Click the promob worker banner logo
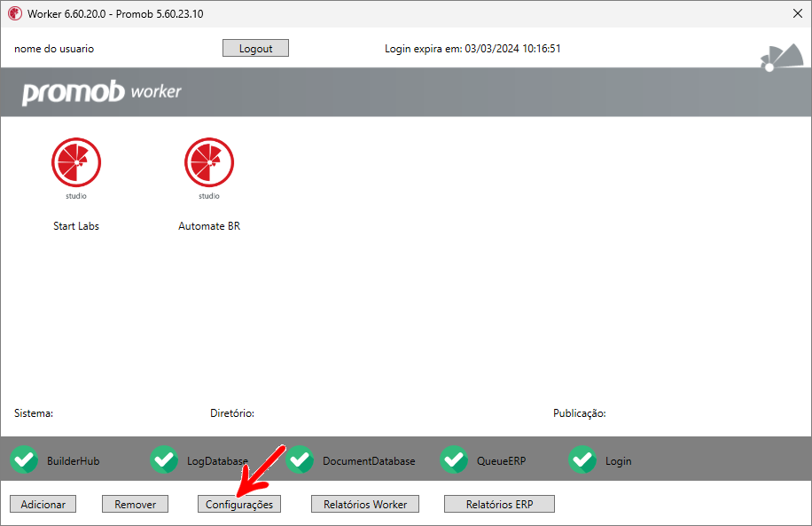Viewport: 812px width, 526px height. [101, 92]
